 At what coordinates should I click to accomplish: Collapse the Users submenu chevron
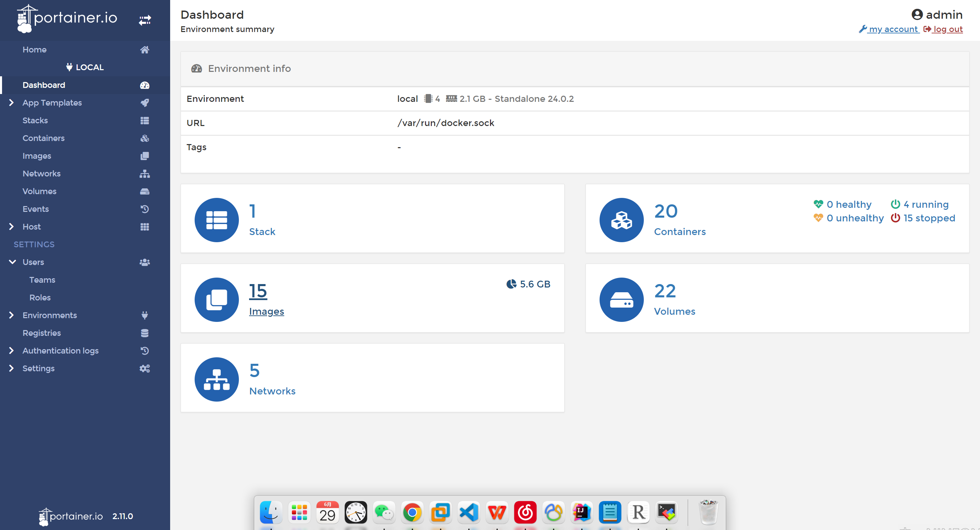(12, 262)
